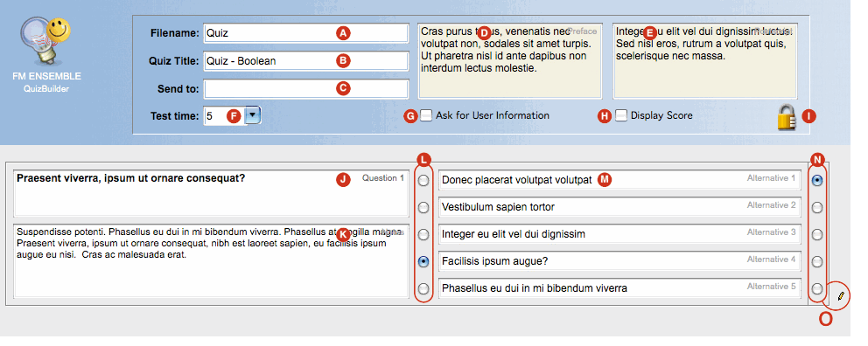The image size is (868, 346).
Task: Select left radio button beside Vestibulum sapien tortor
Action: tap(423, 208)
